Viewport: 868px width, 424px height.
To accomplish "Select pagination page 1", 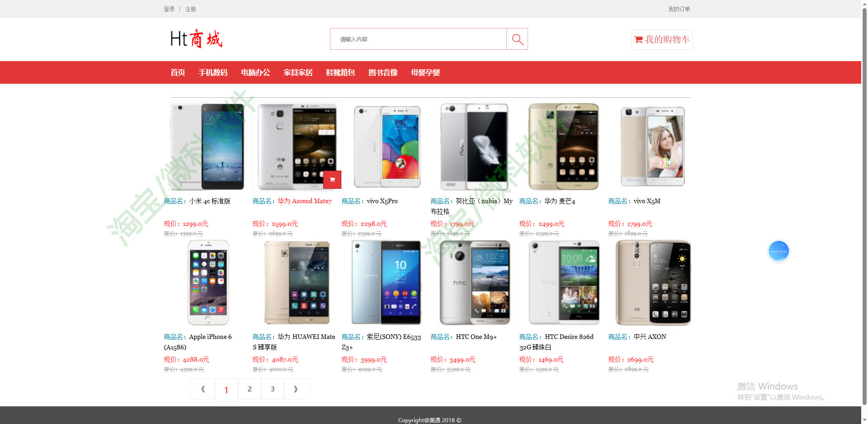I will (x=226, y=390).
